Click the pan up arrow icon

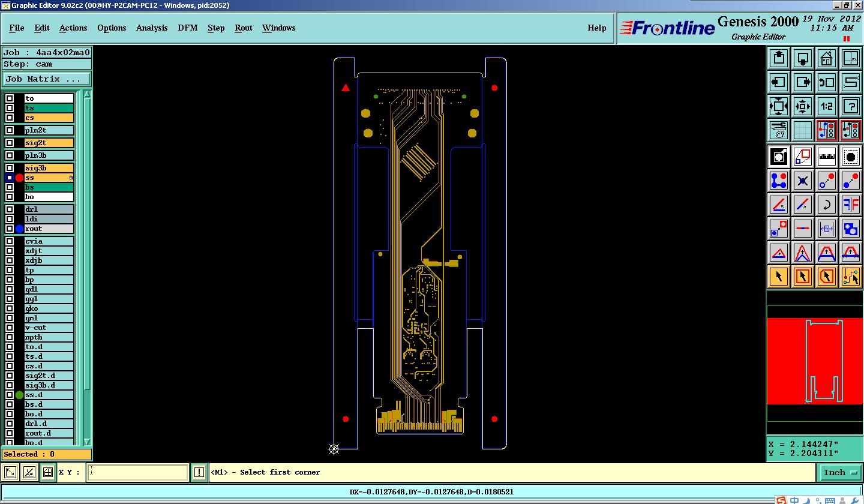click(779, 59)
